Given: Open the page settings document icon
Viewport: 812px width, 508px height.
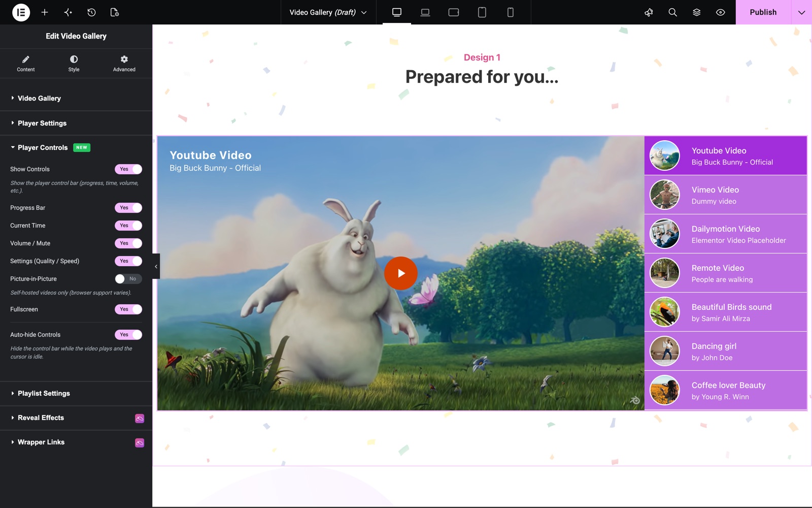Looking at the screenshot, I should (115, 12).
